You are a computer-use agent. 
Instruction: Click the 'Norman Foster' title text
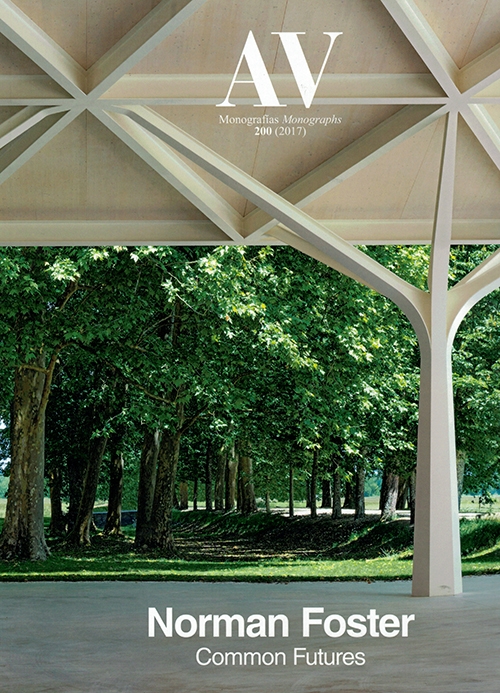[281, 623]
